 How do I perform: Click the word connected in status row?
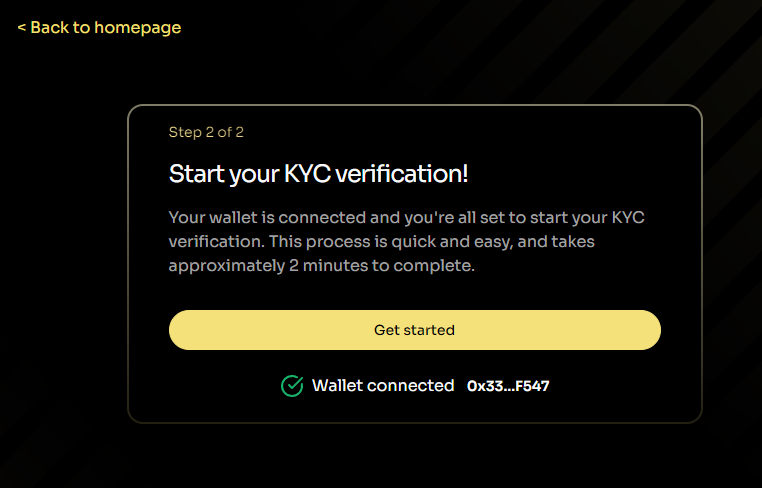coord(411,385)
